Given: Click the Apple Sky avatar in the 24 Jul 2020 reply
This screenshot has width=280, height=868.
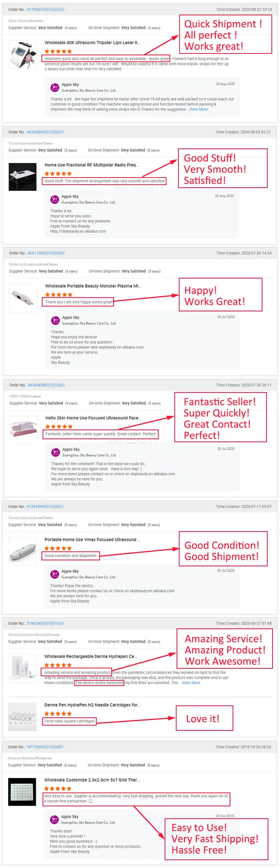Looking at the screenshot, I should 56,320.
